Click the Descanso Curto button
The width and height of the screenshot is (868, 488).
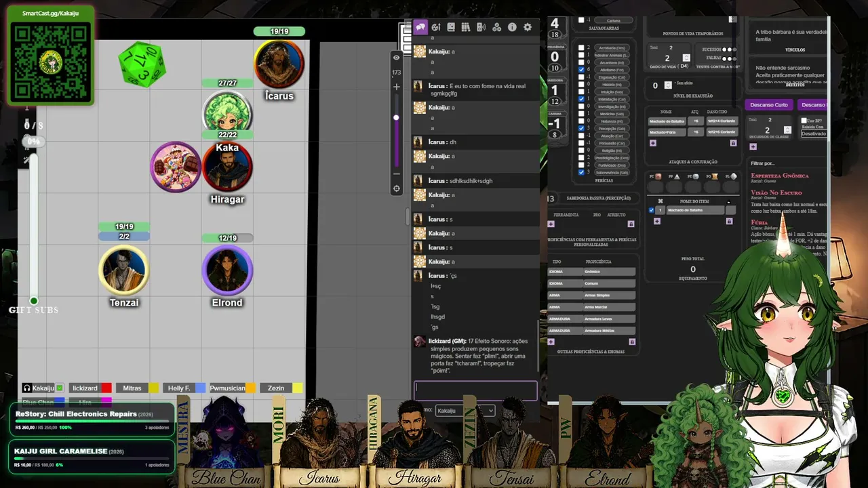(x=769, y=105)
